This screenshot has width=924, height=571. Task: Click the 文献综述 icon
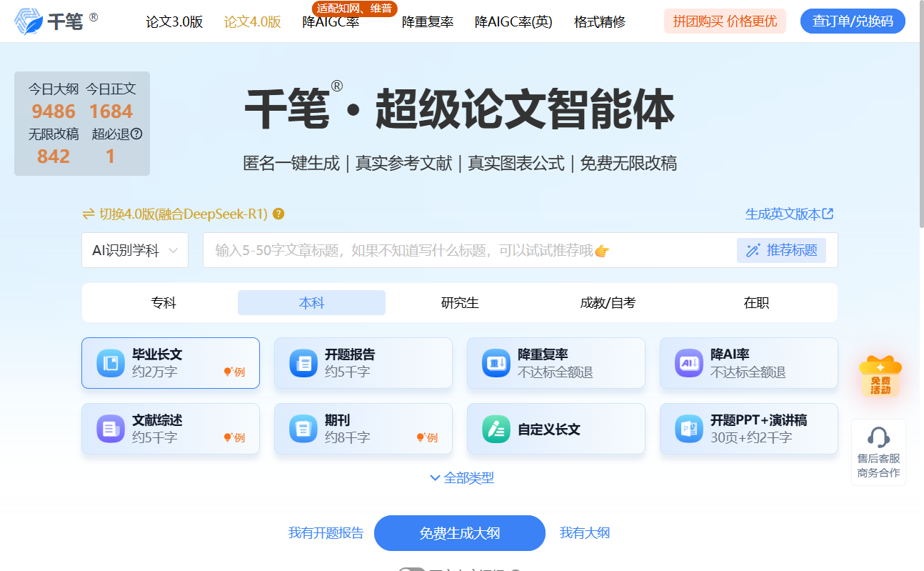tap(111, 429)
